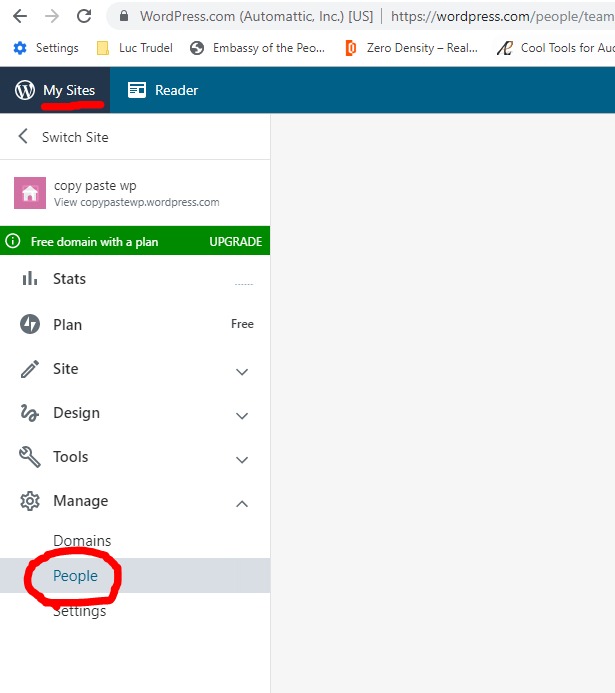Click the Stats bar chart icon
This screenshot has height=693, width=615.
pyautogui.click(x=30, y=278)
